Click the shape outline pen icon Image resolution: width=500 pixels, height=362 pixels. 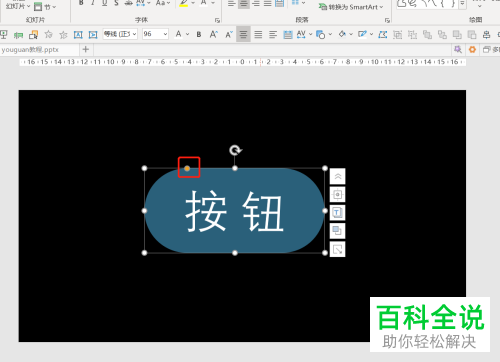point(362,34)
